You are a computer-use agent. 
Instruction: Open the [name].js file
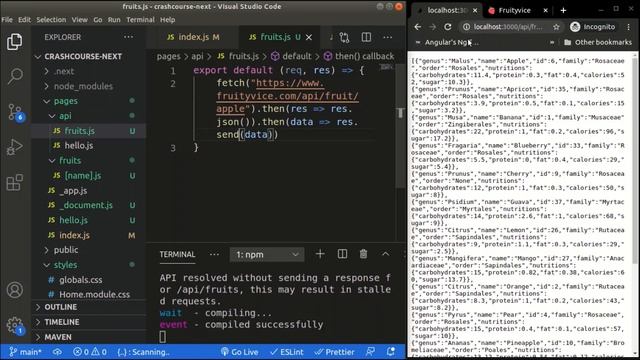[x=89, y=176]
